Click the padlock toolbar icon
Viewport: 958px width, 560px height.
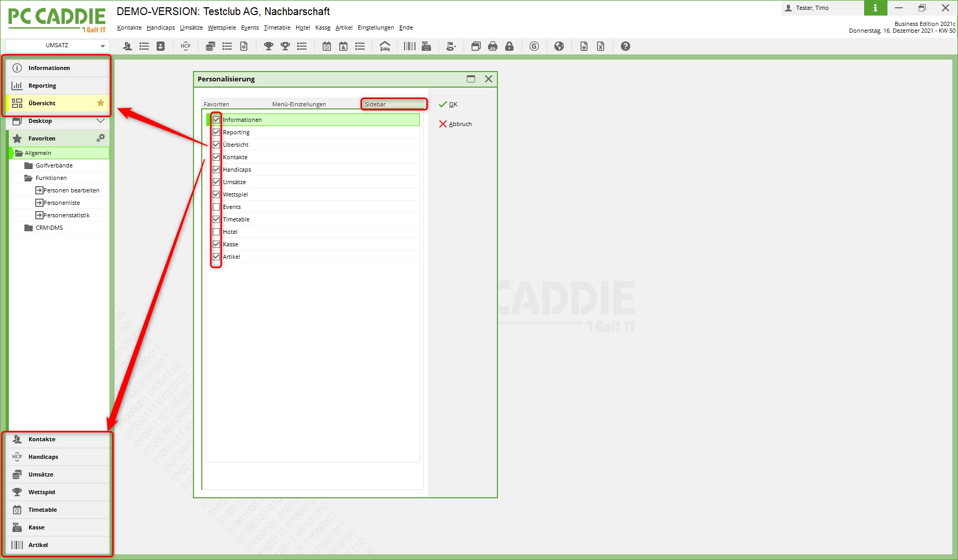[509, 46]
